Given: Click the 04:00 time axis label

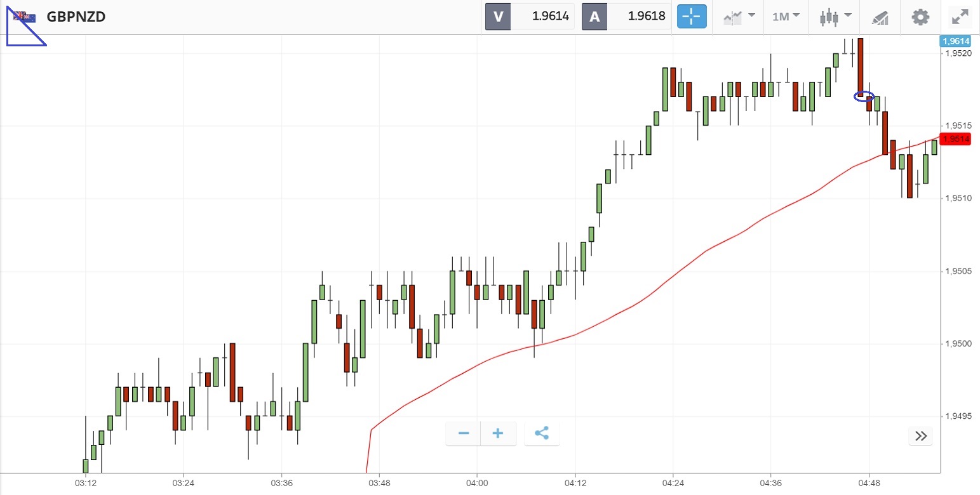Looking at the screenshot, I should pyautogui.click(x=476, y=484).
